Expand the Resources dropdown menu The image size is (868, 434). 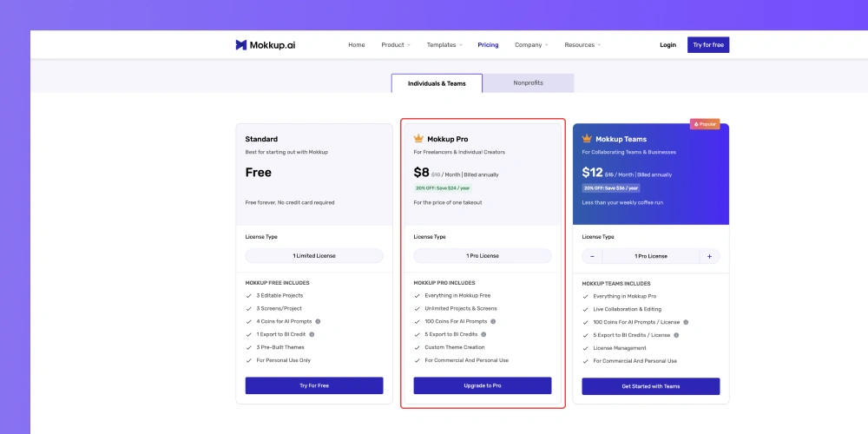coord(582,45)
